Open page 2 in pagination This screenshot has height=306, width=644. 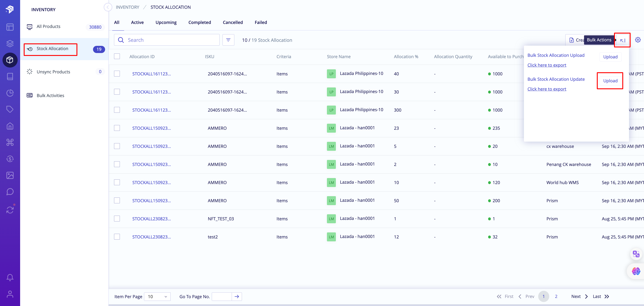556,296
